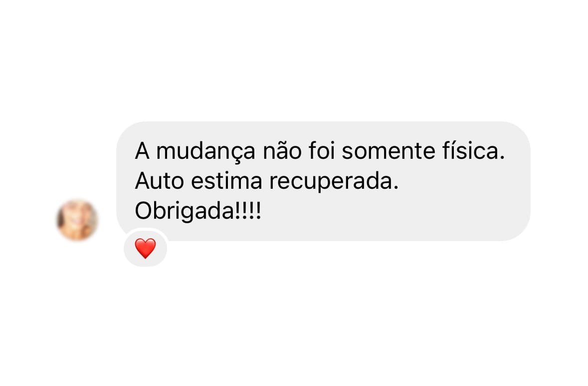Click the word "somente" in the first line

coord(389,151)
